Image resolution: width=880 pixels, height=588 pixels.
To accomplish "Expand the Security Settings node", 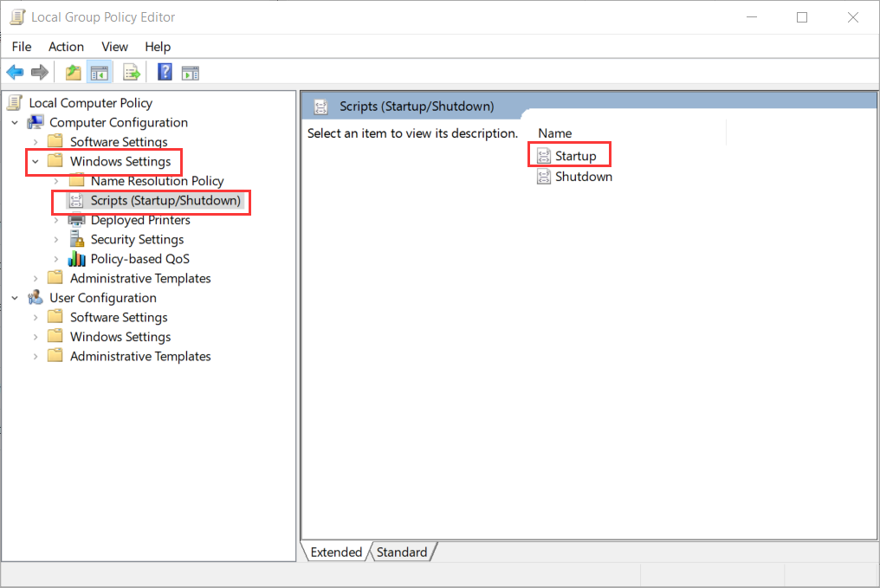I will 56,240.
